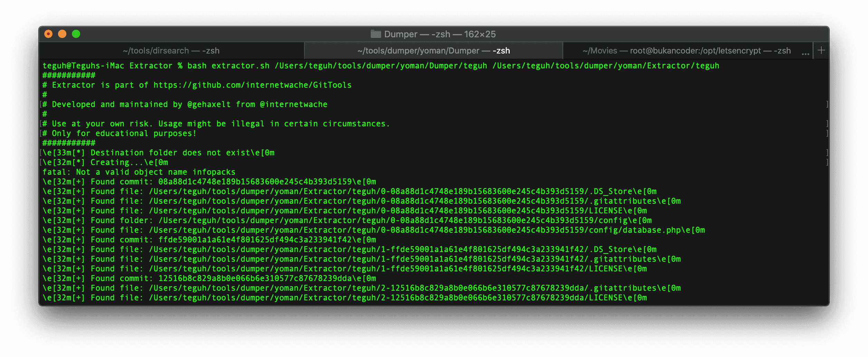The height and width of the screenshot is (357, 868).
Task: Switch to the ~/tools/dirsearch tab
Action: tap(171, 51)
